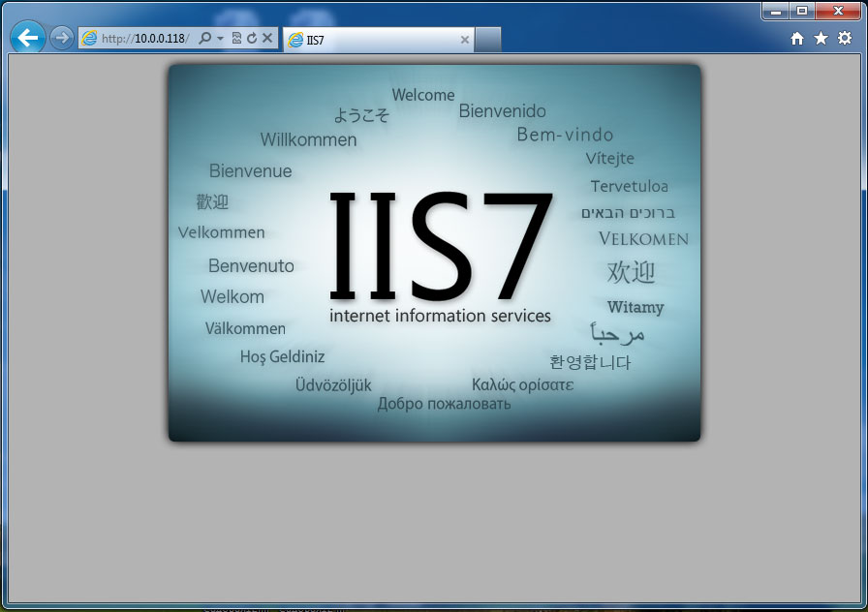Close the IIS7 tab
Screen dimensions: 868x612
(465, 40)
